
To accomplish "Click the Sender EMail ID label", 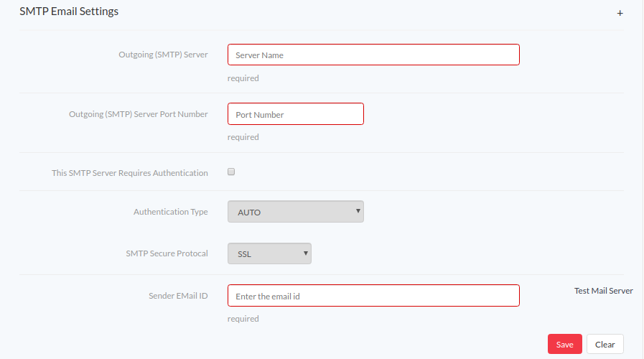I will click(178, 296).
